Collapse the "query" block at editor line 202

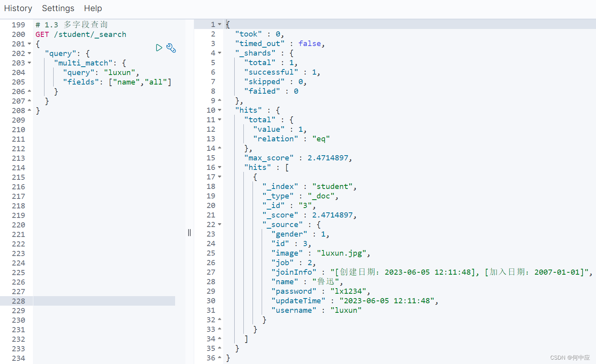(x=29, y=54)
